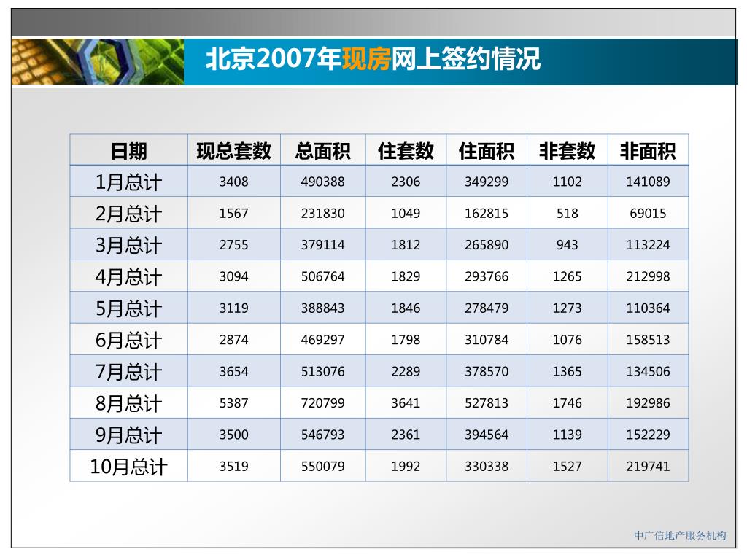Click the 2月总计 row label
Screen dimensions: 747x560
coord(128,213)
